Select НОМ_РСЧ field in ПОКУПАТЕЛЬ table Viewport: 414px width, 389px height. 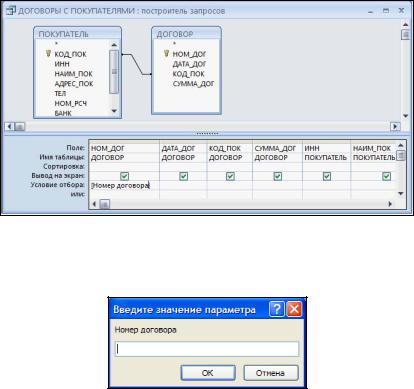point(70,103)
